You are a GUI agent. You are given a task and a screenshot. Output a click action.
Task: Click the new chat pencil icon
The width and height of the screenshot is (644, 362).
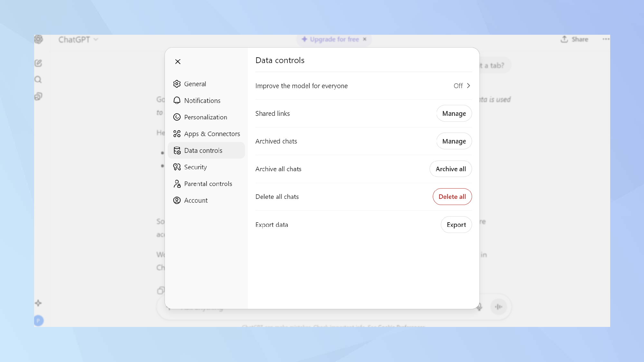point(38,63)
